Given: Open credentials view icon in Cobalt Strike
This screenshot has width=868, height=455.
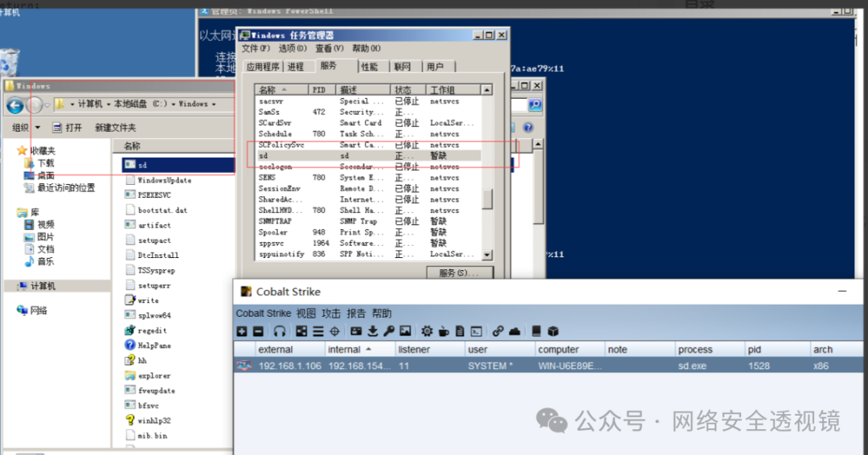Looking at the screenshot, I should 356,331.
